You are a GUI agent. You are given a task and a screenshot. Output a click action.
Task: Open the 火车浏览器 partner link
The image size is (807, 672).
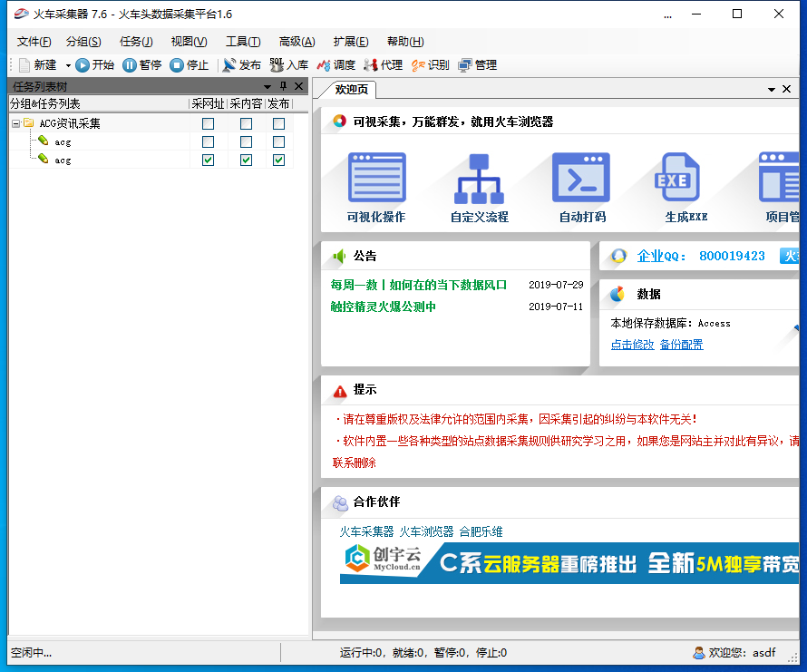pos(426,531)
